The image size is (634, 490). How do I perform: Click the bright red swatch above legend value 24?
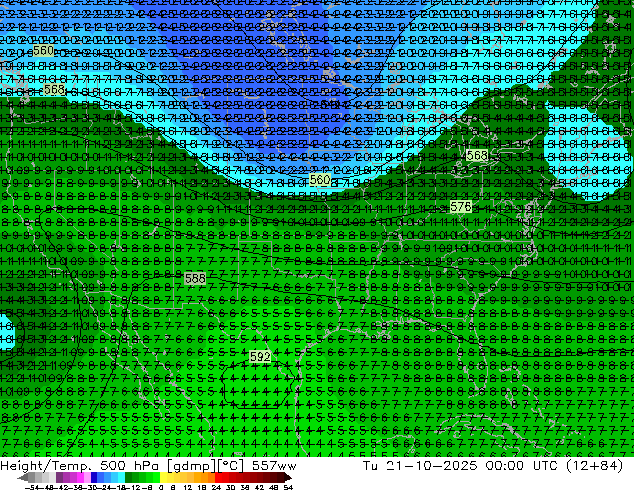(x=218, y=477)
